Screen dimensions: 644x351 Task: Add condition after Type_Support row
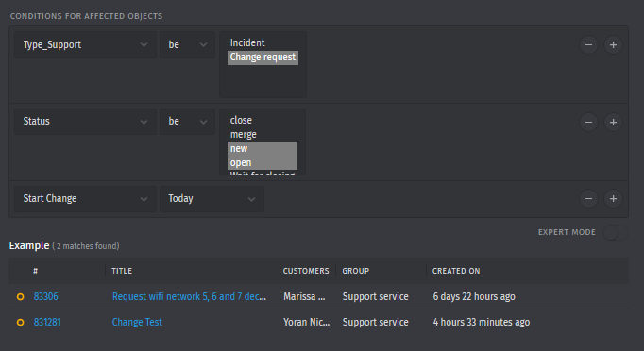613,44
